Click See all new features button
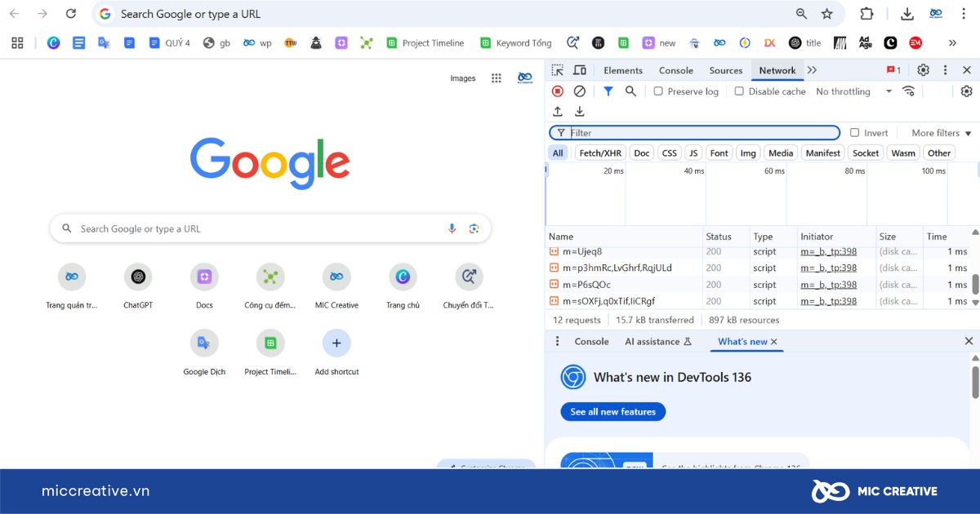 point(613,412)
